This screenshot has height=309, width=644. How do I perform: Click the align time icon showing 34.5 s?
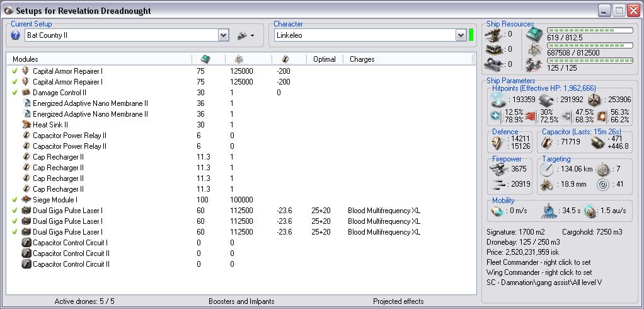tap(549, 211)
